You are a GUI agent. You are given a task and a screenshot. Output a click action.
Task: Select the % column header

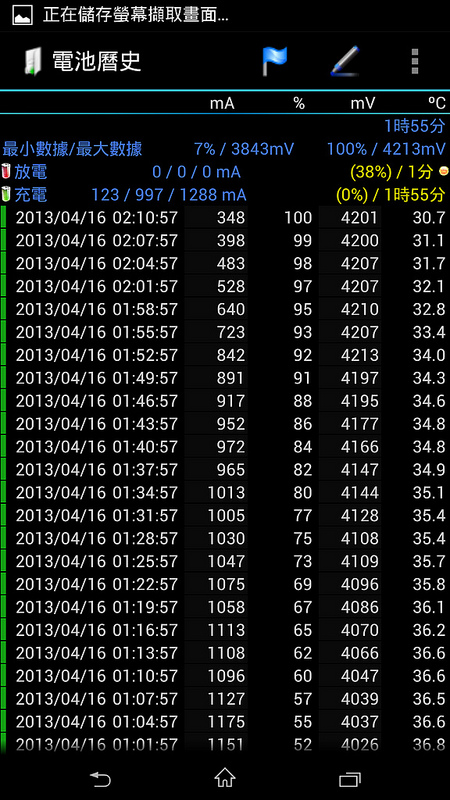[299, 104]
